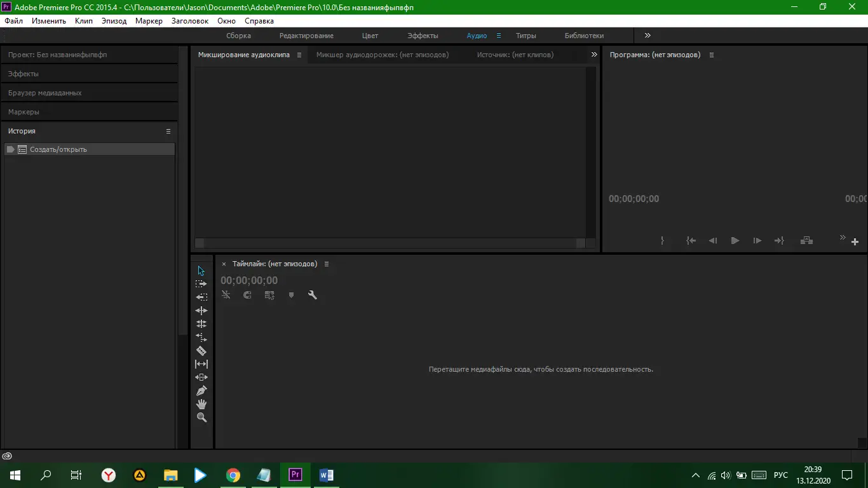
Task: Expand the Project panel header
Action: click(x=89, y=55)
